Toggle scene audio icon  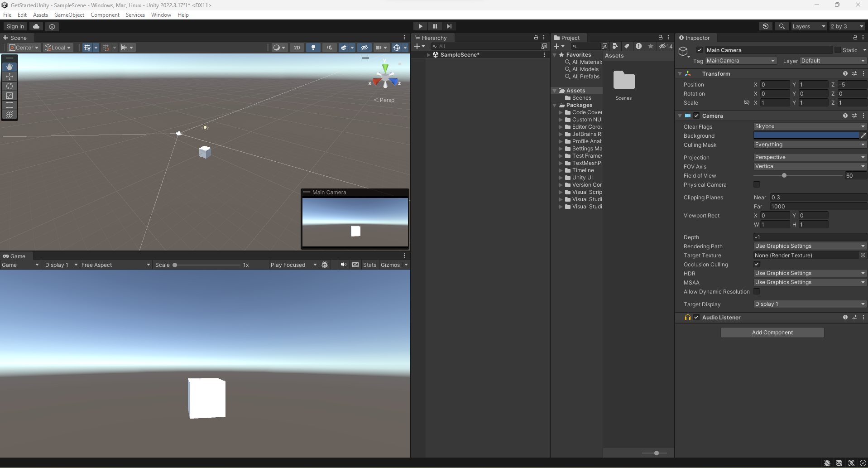pos(330,48)
